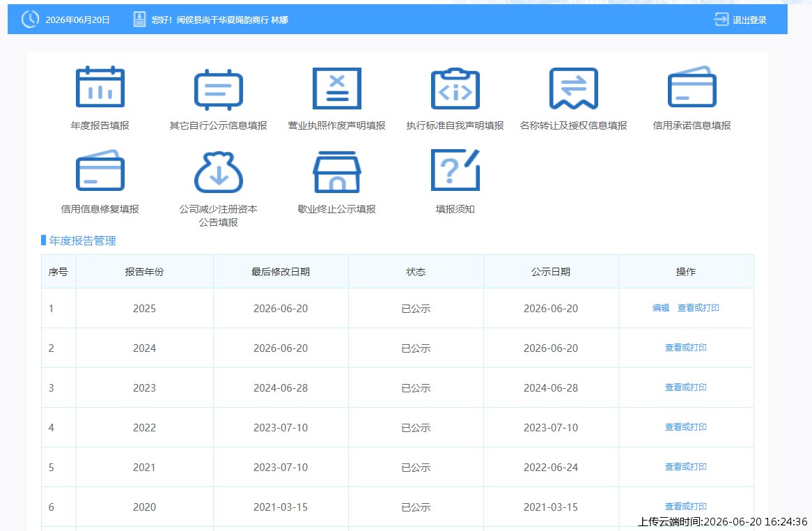Click the user profile icon in header

click(x=139, y=20)
